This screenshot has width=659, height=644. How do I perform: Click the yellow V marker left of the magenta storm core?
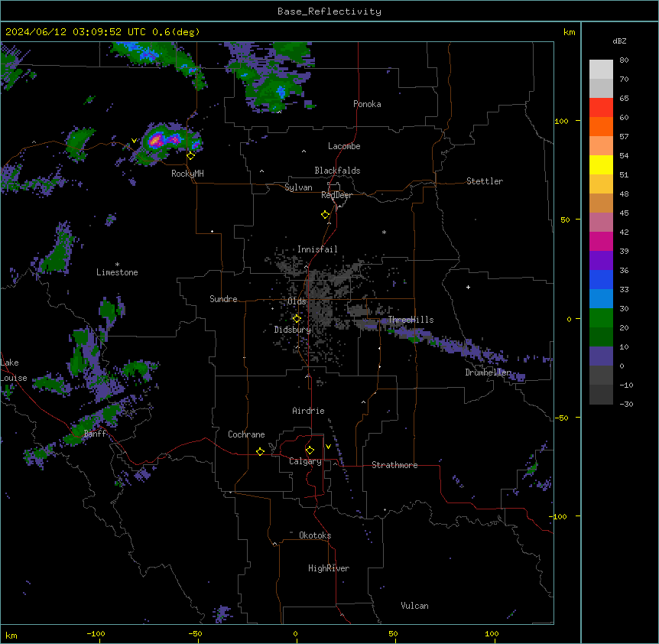pos(134,141)
